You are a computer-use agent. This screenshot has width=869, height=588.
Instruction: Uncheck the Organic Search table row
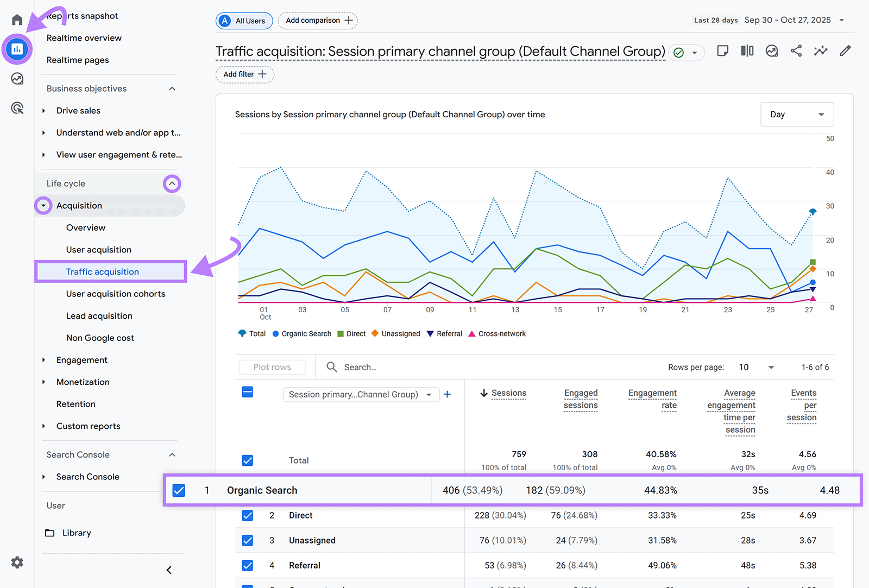179,490
